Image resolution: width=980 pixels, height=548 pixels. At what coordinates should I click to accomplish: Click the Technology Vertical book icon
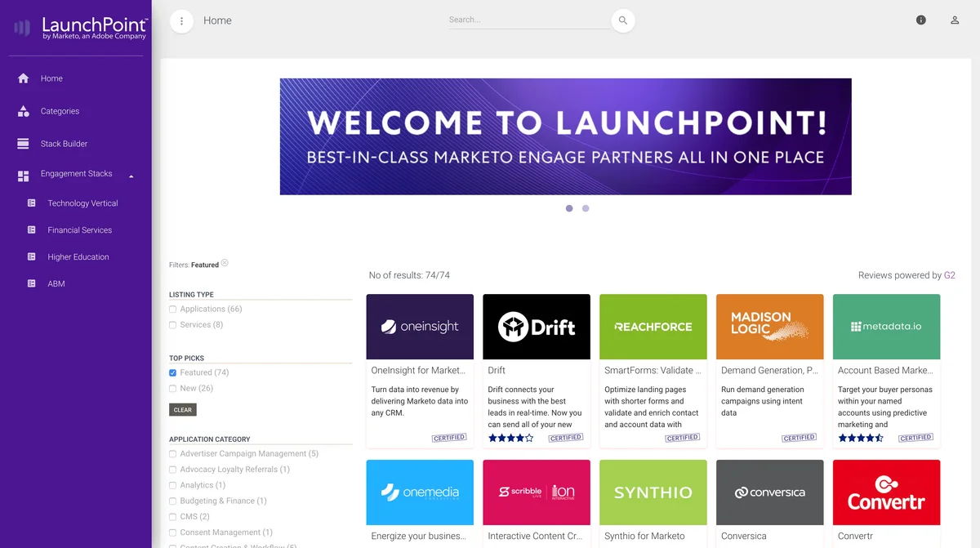32,203
